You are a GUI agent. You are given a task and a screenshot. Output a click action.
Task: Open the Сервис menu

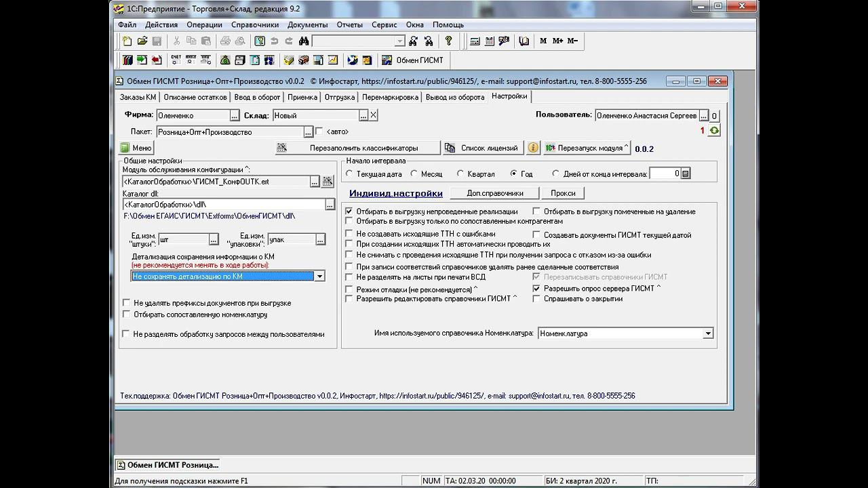pyautogui.click(x=384, y=25)
